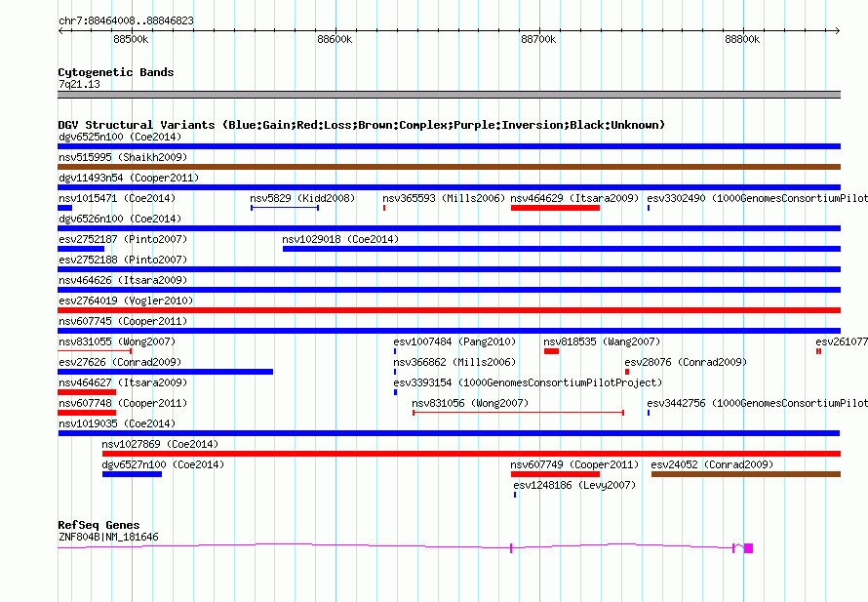Click the 88600k ruler tick label
This screenshot has width=868, height=602.
(x=335, y=39)
